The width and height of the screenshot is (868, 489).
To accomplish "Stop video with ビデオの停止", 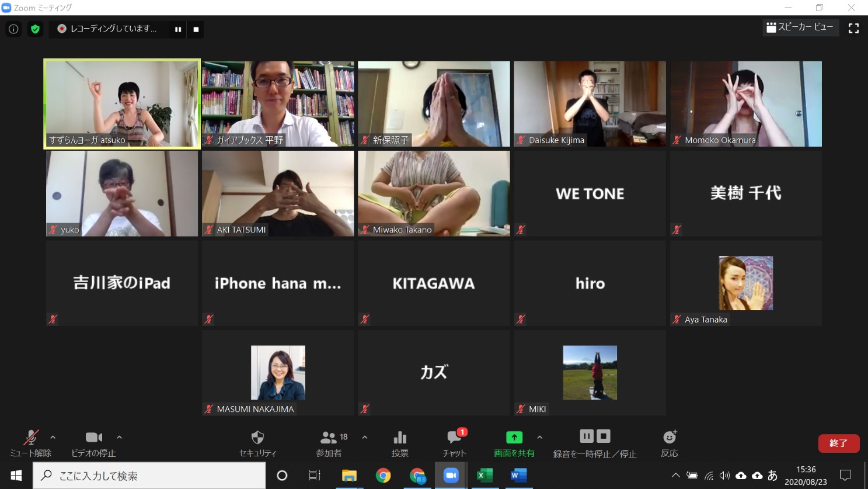I will (x=93, y=444).
